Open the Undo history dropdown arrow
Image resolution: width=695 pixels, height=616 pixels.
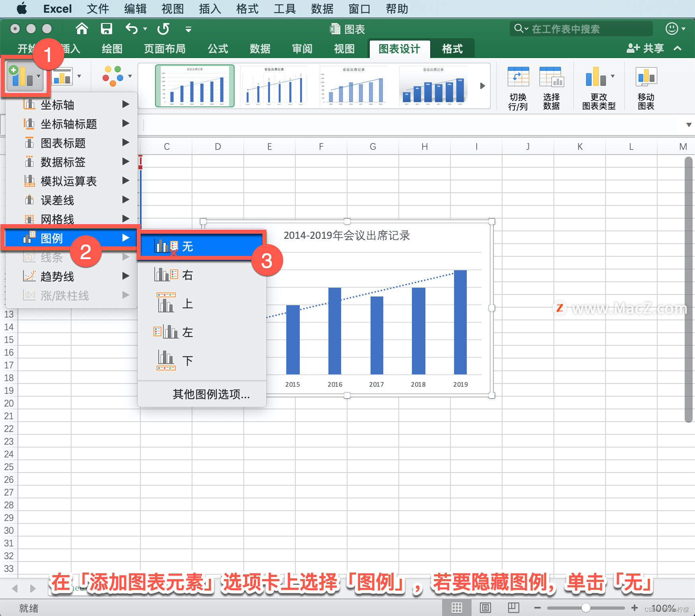[x=145, y=29]
